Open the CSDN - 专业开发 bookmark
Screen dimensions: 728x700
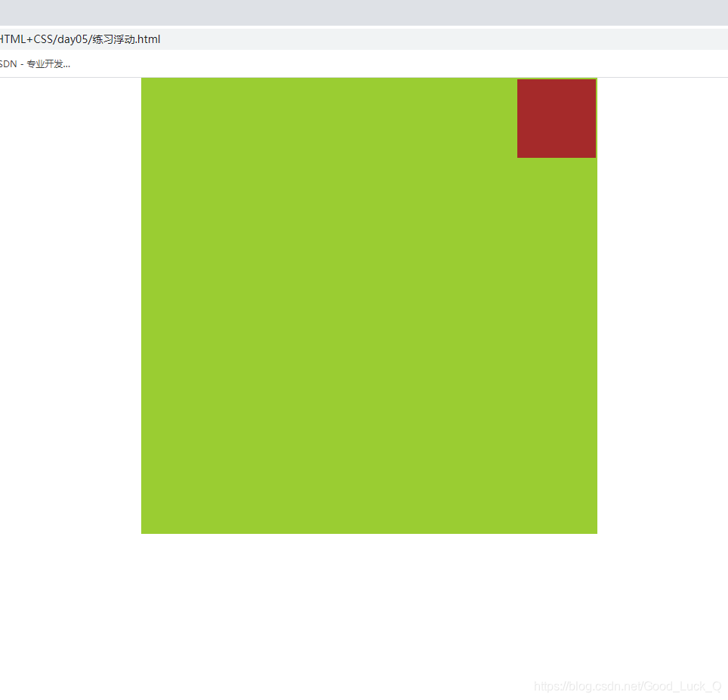(x=35, y=64)
